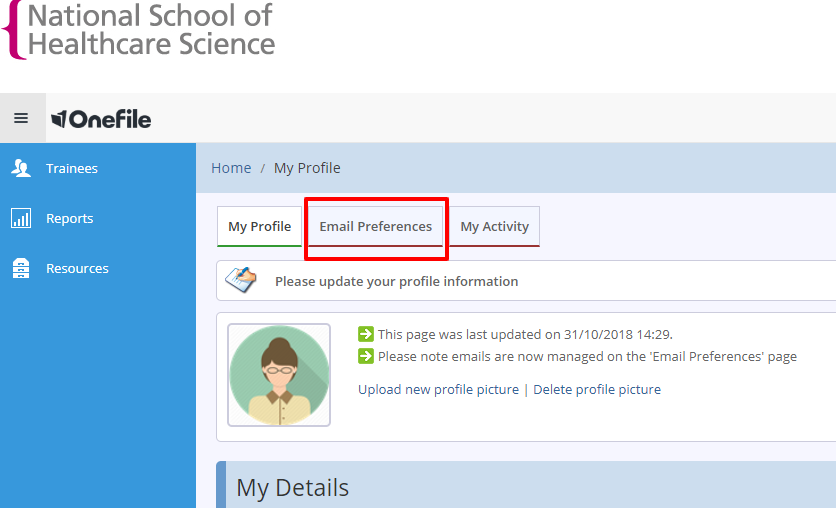Open Trainees in the sidebar
The image size is (836, 508).
(x=72, y=168)
